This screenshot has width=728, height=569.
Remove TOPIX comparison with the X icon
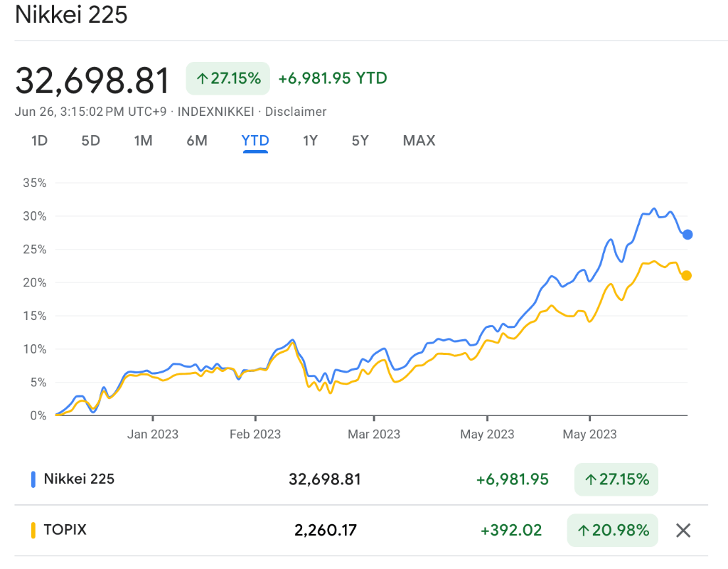coord(683,531)
